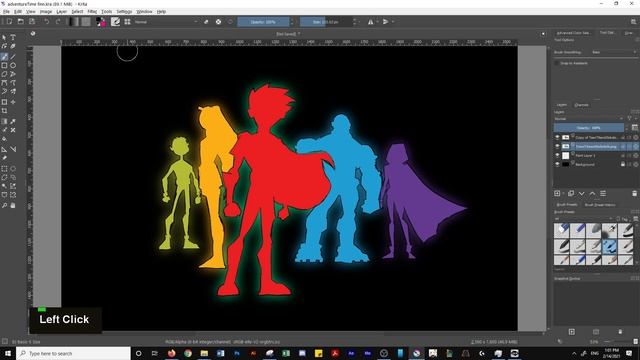640x360 pixels.
Task: Undo the last action
Action: click(47, 22)
